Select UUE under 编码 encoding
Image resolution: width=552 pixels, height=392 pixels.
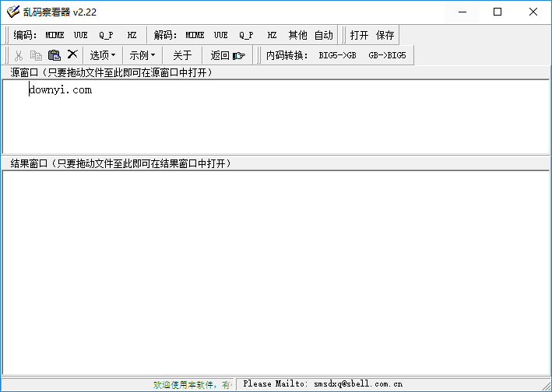point(81,35)
